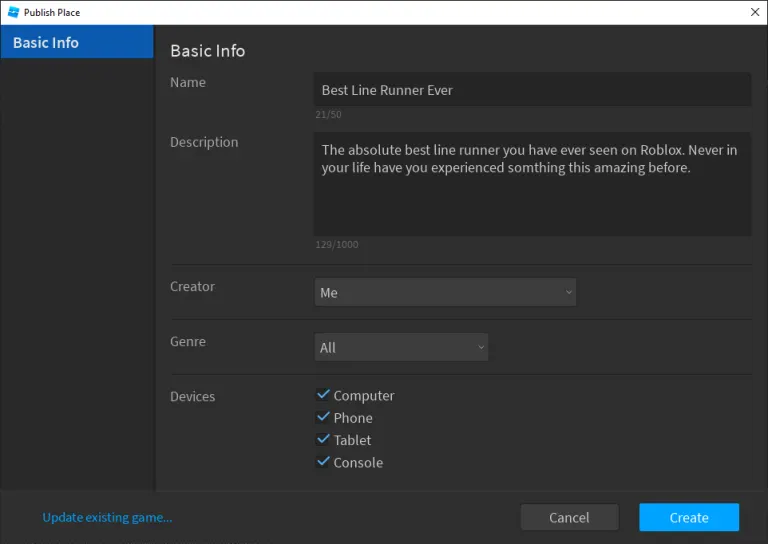
Task: Click the Roblox Studio logo icon in title bar
Action: [13, 12]
